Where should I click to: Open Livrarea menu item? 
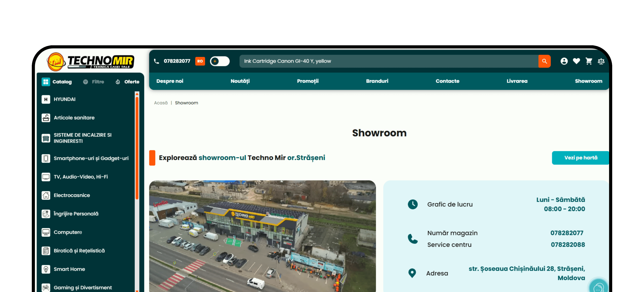[517, 81]
